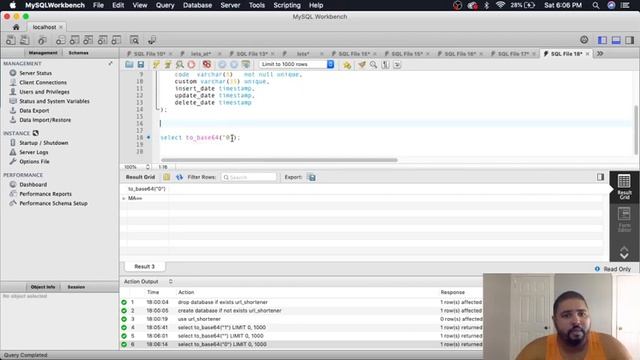Image resolution: width=640 pixels, height=360 pixels.
Task: Select the Result 3 tab
Action: point(144,267)
